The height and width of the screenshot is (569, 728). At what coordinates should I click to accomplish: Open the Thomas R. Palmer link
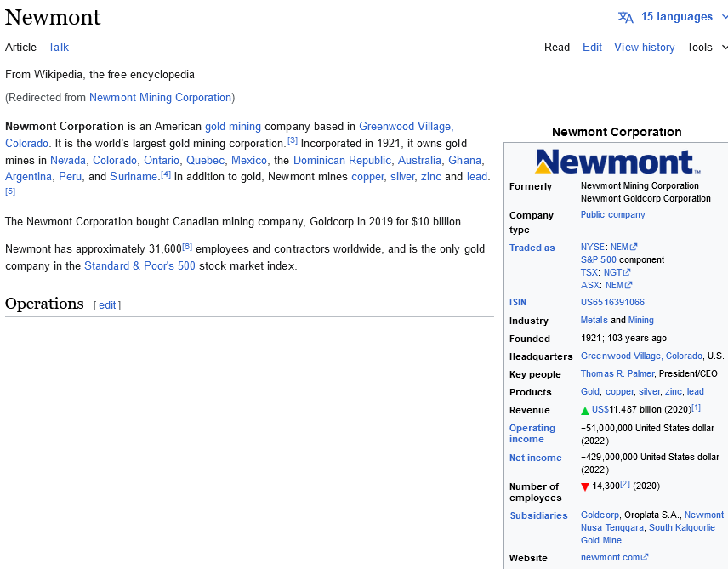pyautogui.click(x=617, y=373)
